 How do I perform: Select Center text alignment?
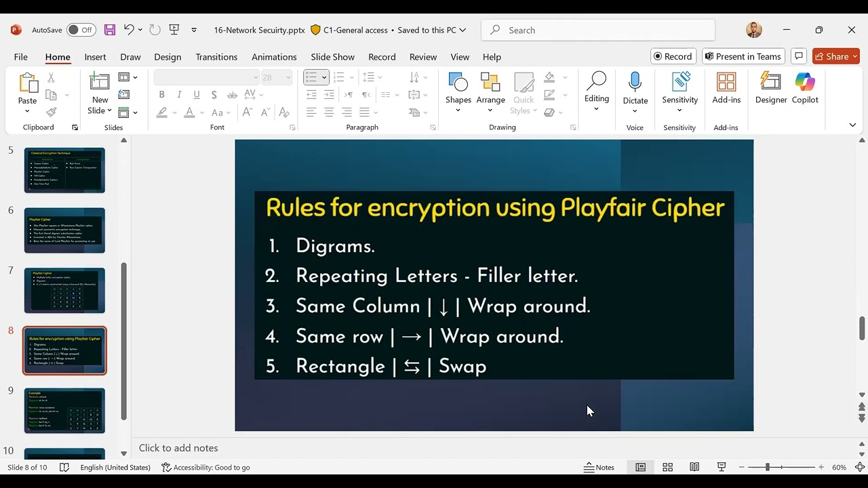[x=329, y=113]
